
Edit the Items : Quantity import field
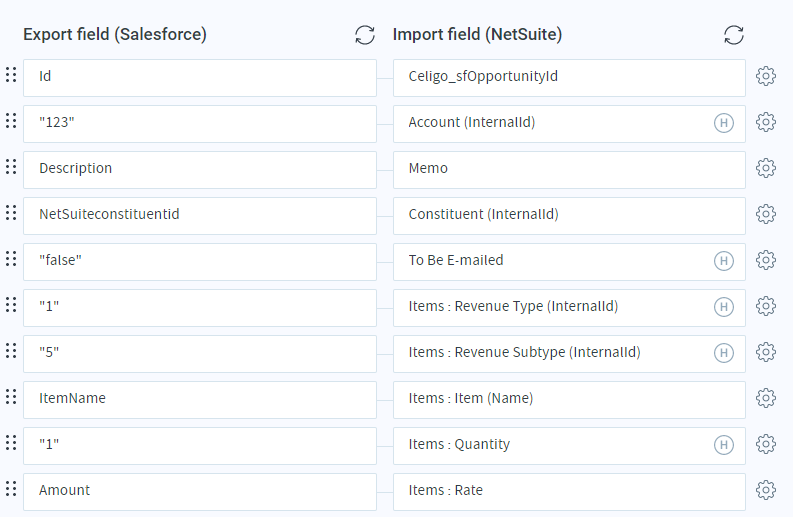pyautogui.click(x=569, y=446)
